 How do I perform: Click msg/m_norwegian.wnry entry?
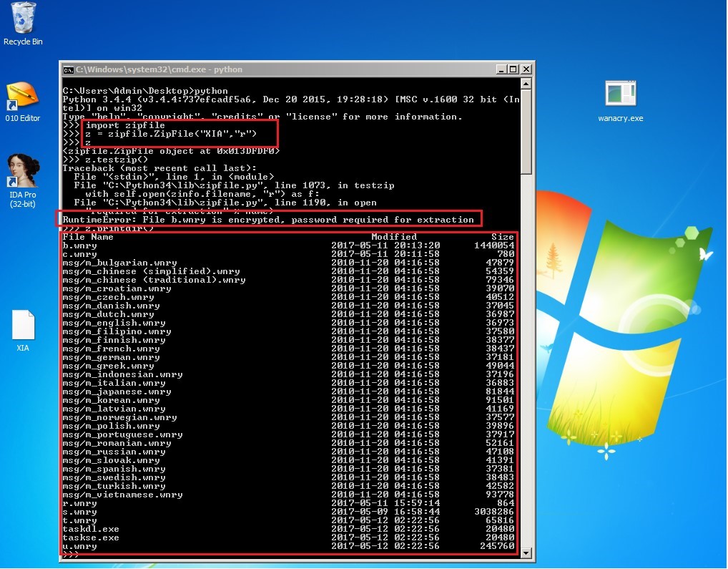(x=120, y=417)
